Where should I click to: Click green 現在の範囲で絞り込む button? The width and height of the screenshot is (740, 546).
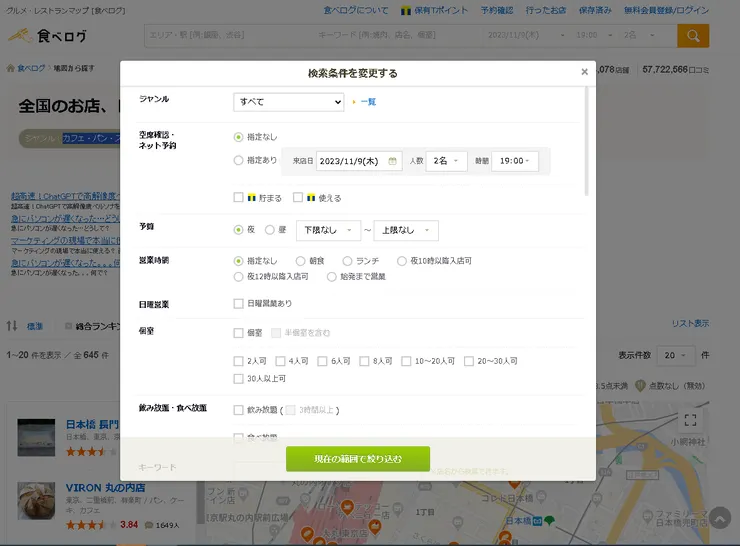point(358,459)
